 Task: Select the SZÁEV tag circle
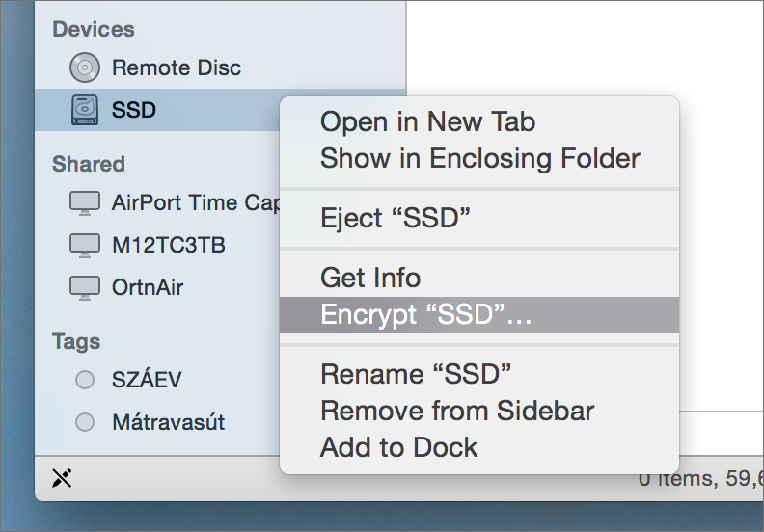tap(85, 380)
